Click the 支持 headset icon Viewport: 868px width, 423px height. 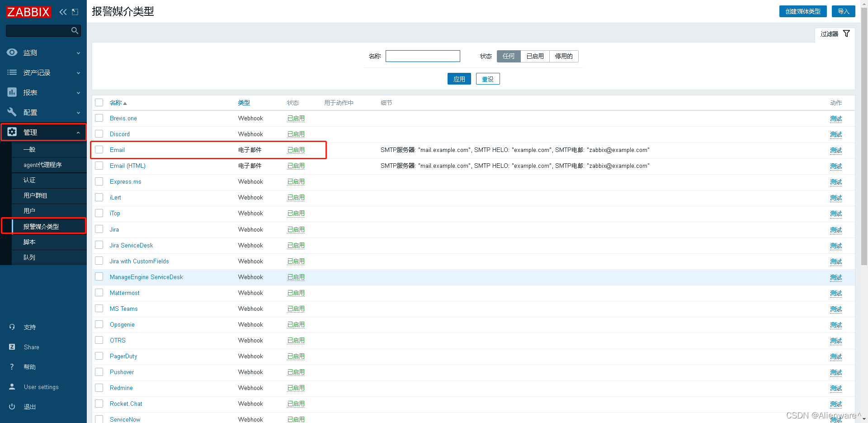coord(12,327)
